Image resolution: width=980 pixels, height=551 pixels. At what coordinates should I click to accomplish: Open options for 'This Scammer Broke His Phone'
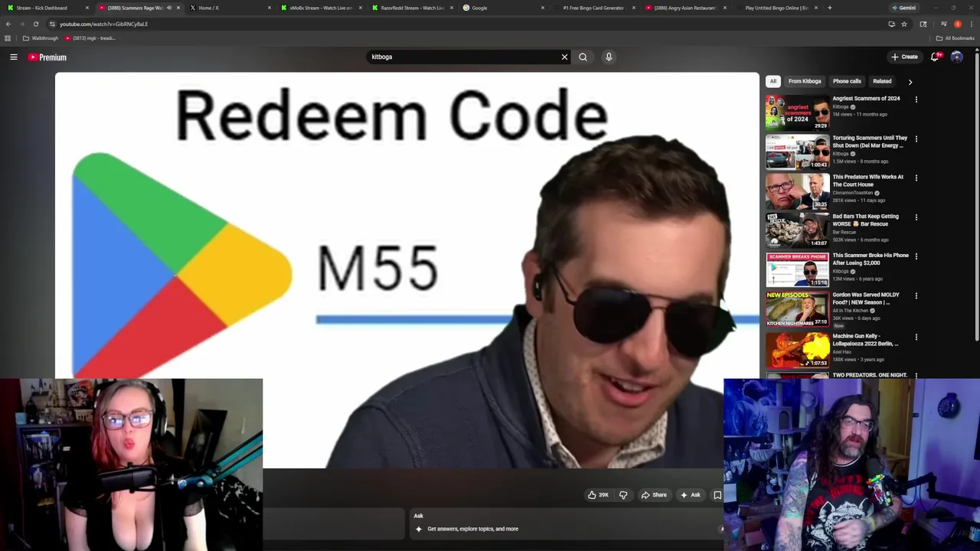(916, 256)
